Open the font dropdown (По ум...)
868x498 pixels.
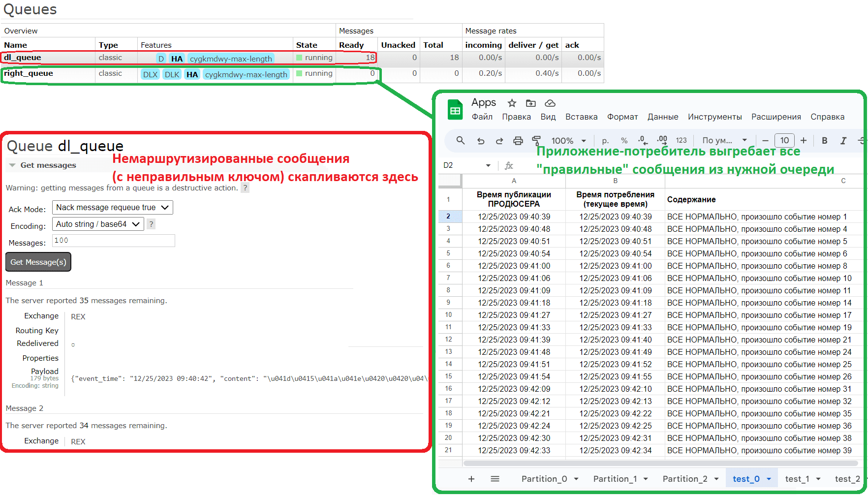[725, 141]
